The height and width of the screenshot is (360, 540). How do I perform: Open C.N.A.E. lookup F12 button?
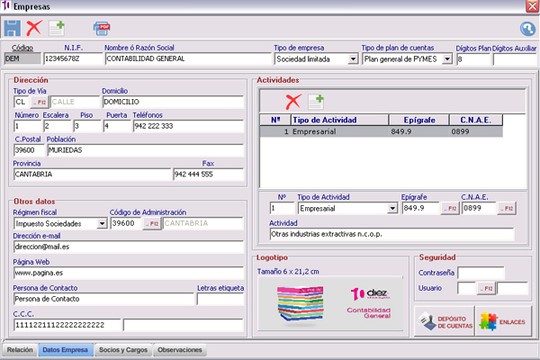[507, 208]
